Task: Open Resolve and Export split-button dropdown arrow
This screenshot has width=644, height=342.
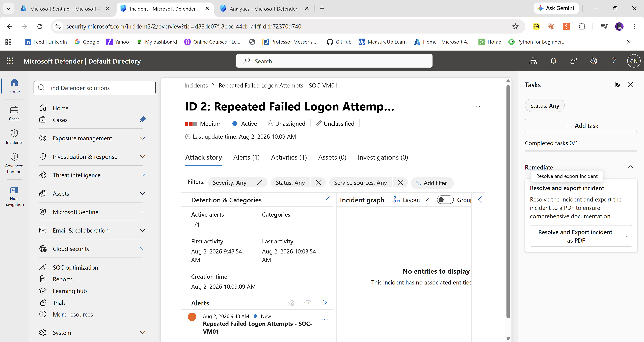Action: coord(627,236)
